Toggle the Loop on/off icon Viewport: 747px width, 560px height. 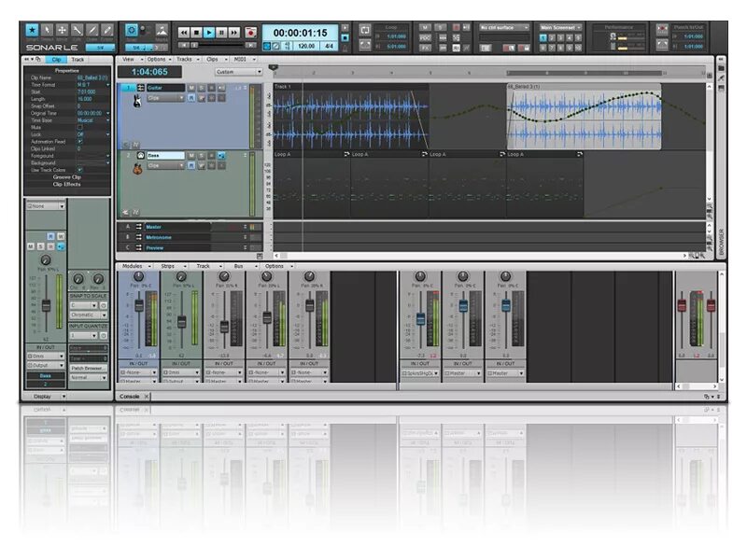point(365,30)
